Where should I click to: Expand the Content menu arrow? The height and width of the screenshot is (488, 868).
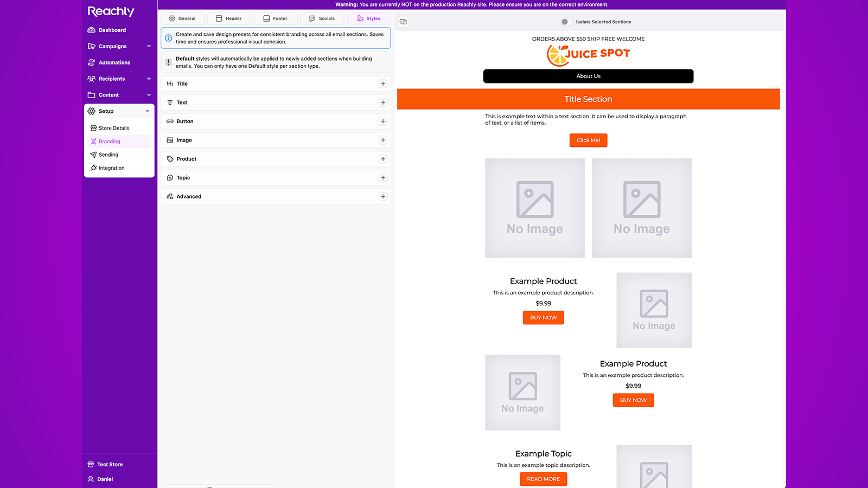pyautogui.click(x=149, y=95)
